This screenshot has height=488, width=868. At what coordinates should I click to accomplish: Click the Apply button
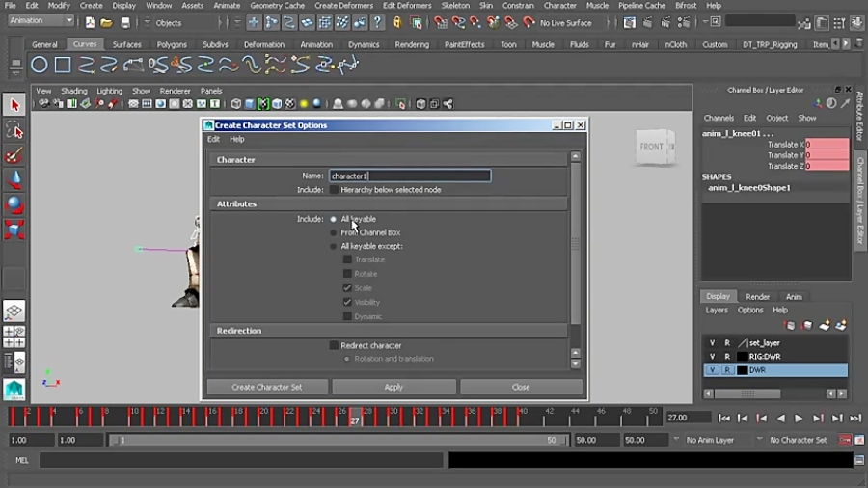[x=393, y=387]
